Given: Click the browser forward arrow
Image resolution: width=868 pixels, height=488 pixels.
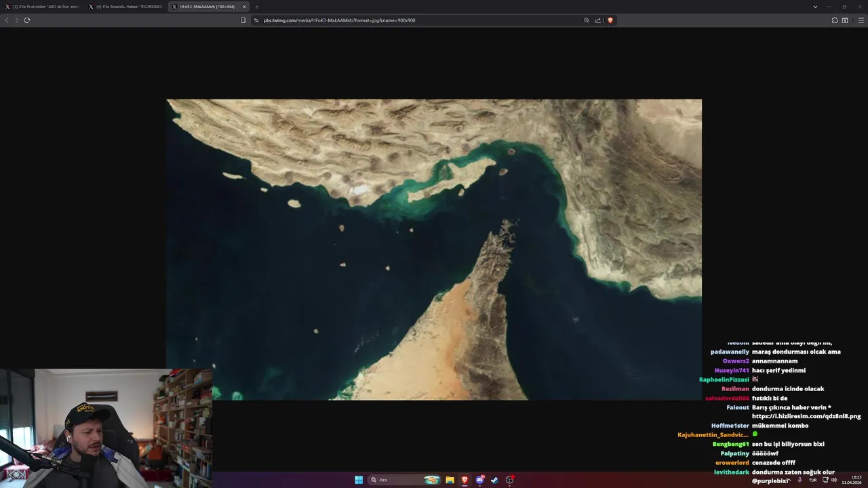Looking at the screenshot, I should (17, 20).
